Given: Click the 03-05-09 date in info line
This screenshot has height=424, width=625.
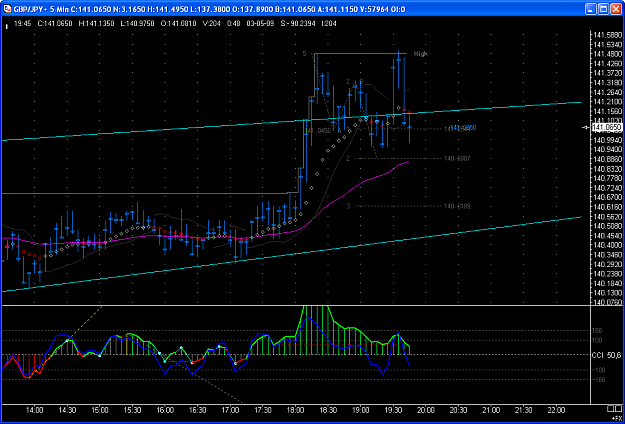Looking at the screenshot, I should 259,24.
